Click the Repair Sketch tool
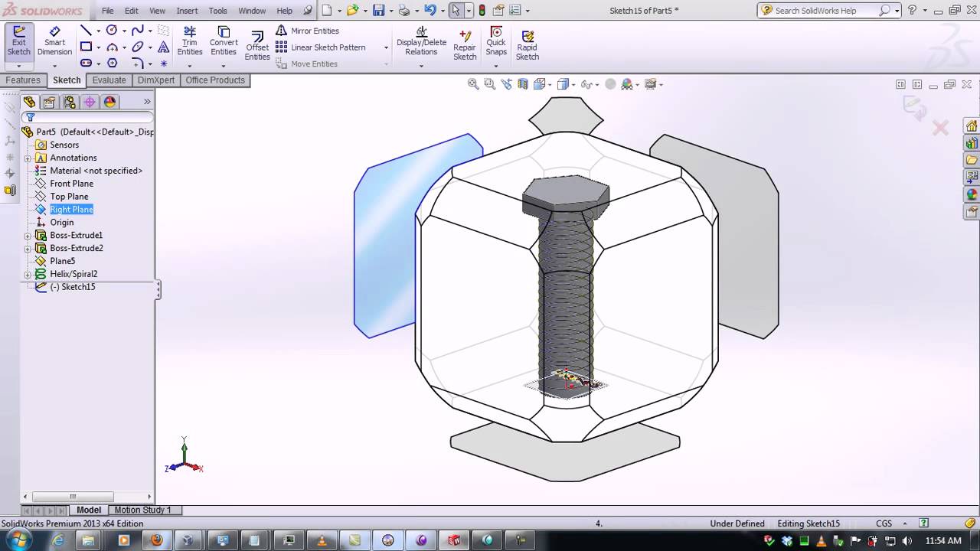The image size is (980, 551). point(465,45)
